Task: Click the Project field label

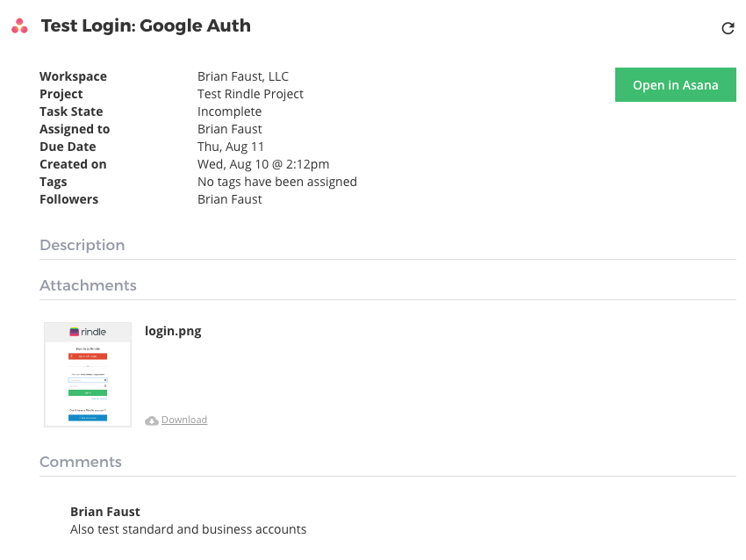Action: click(61, 94)
